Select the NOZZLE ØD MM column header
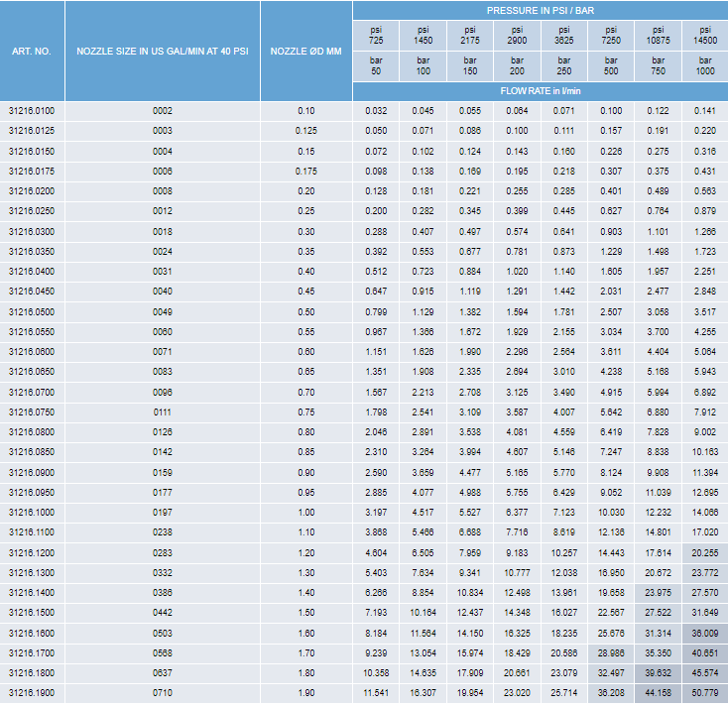Screen dimensions: 728x706 tap(305, 51)
